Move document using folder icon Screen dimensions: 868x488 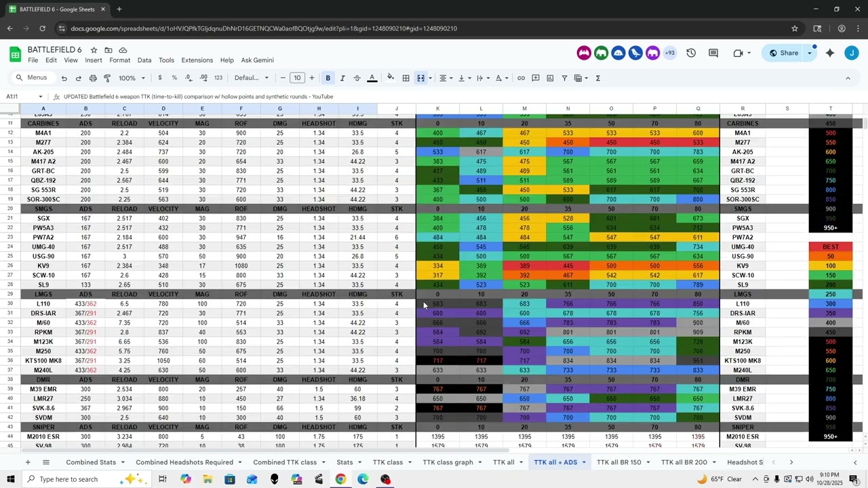(108, 50)
